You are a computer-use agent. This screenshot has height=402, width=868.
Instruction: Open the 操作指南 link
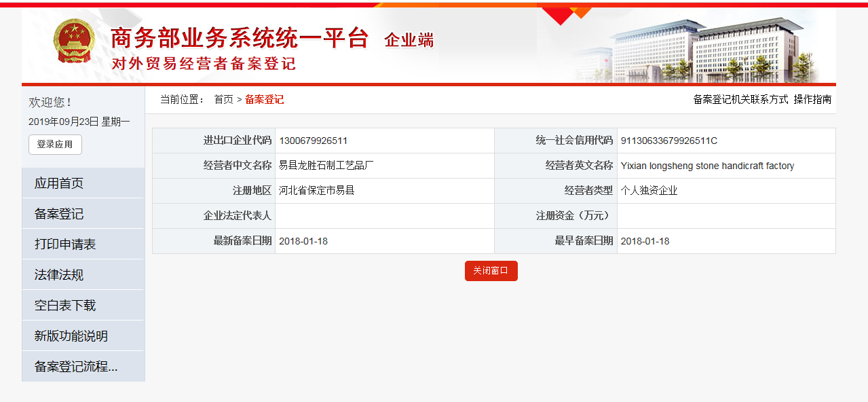click(x=812, y=100)
